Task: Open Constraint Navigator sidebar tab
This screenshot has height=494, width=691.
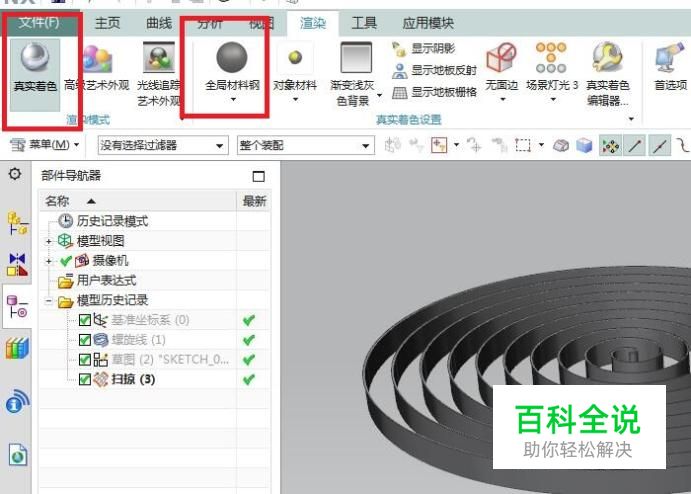Action: (x=17, y=264)
